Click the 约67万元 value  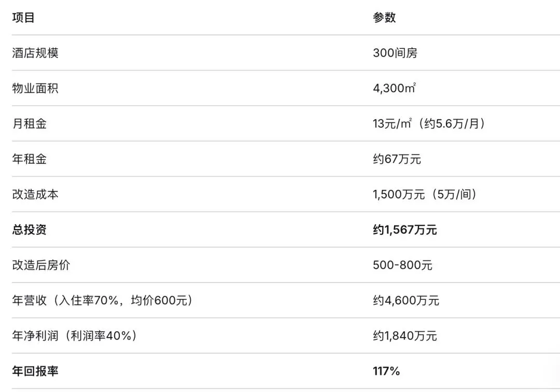tap(397, 159)
